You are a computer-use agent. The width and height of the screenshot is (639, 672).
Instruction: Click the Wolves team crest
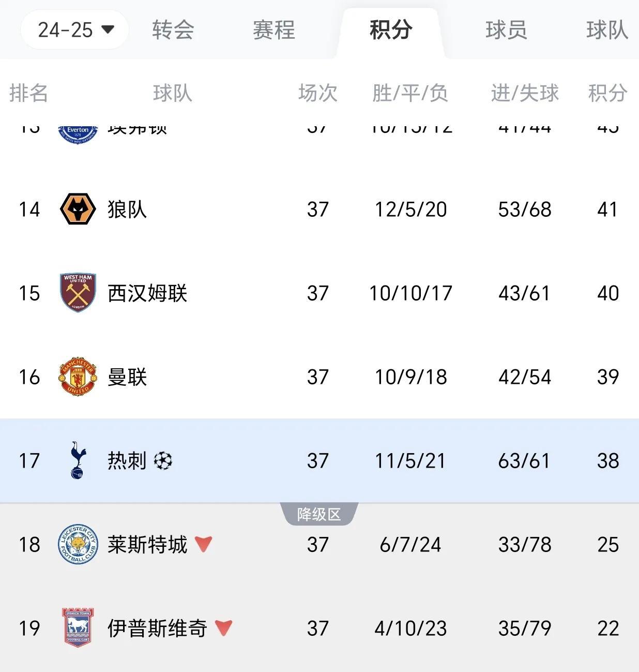click(x=78, y=209)
